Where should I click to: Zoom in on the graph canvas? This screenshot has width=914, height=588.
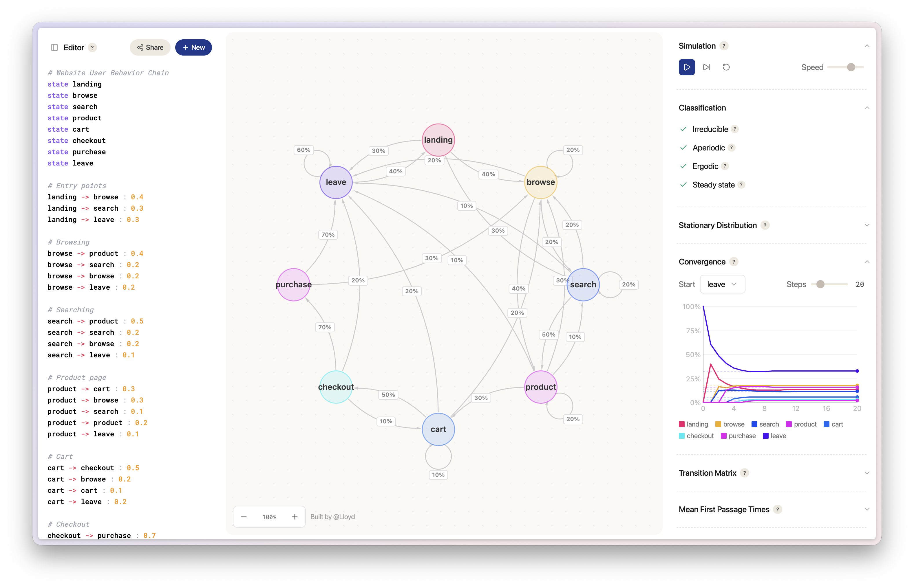point(295,517)
